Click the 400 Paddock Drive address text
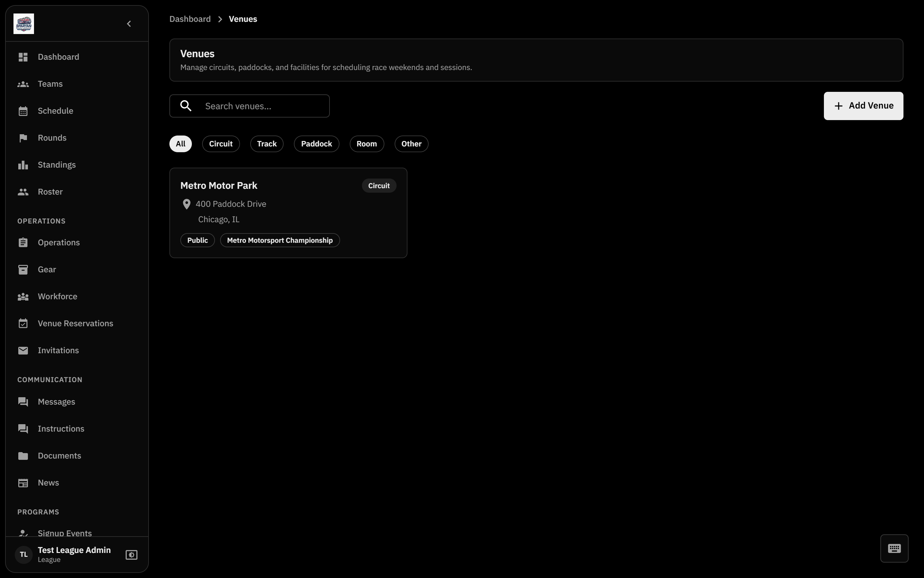Viewport: 924px width, 578px height. click(x=231, y=204)
